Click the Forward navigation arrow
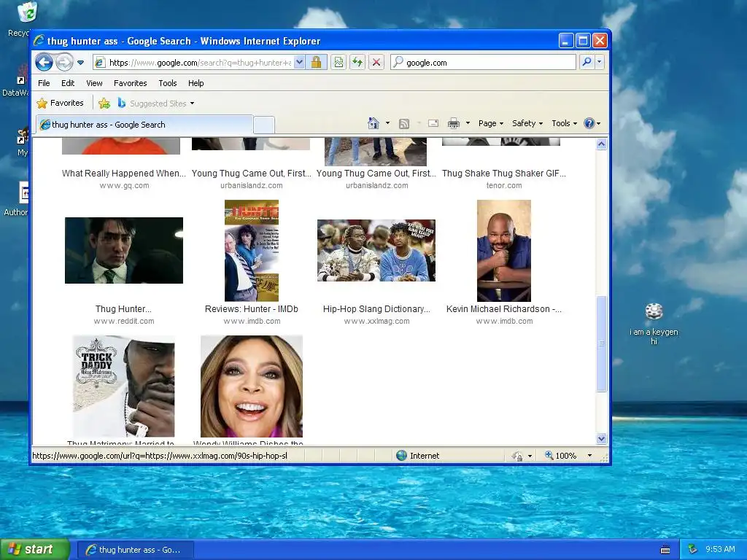The image size is (747, 560). (64, 63)
